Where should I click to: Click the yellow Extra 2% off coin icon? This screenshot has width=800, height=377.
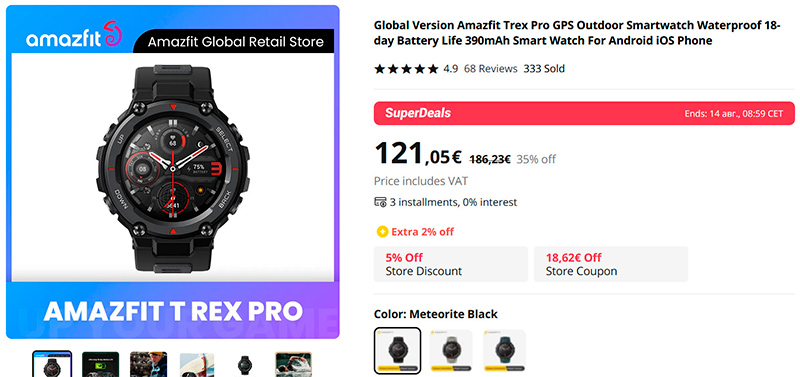pyautogui.click(x=382, y=232)
